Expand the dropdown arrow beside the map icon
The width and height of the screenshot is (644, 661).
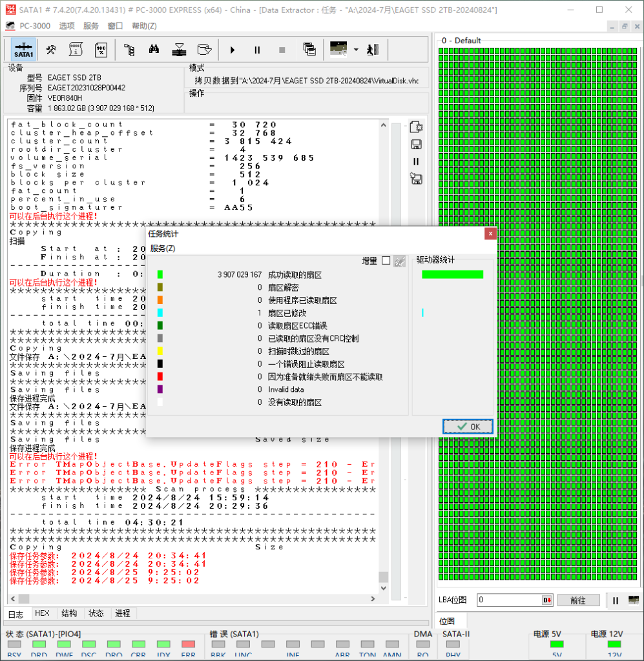pos(356,50)
